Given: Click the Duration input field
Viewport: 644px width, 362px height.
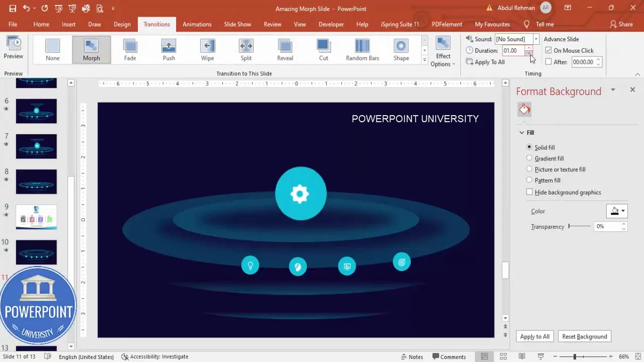Looking at the screenshot, I should pos(514,50).
